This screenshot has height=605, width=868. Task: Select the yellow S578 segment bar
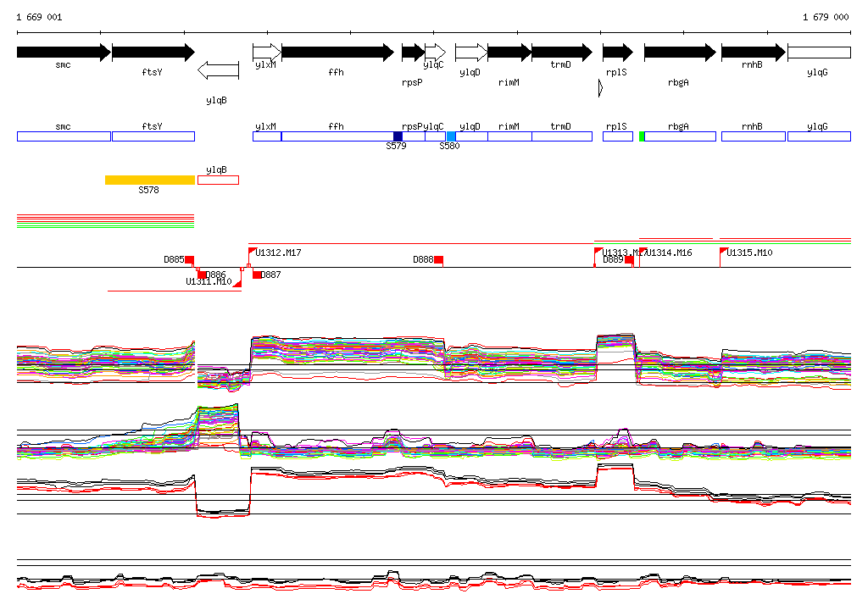point(150,180)
